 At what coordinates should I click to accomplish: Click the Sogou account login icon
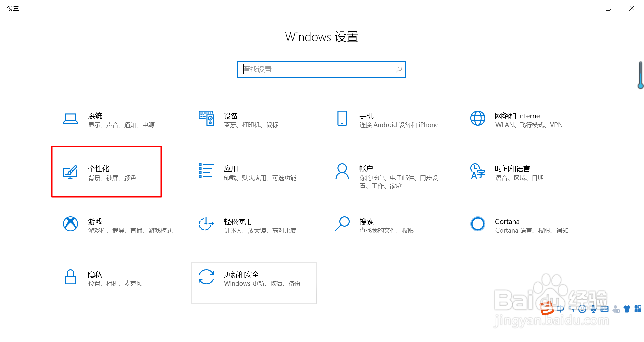tap(616, 309)
